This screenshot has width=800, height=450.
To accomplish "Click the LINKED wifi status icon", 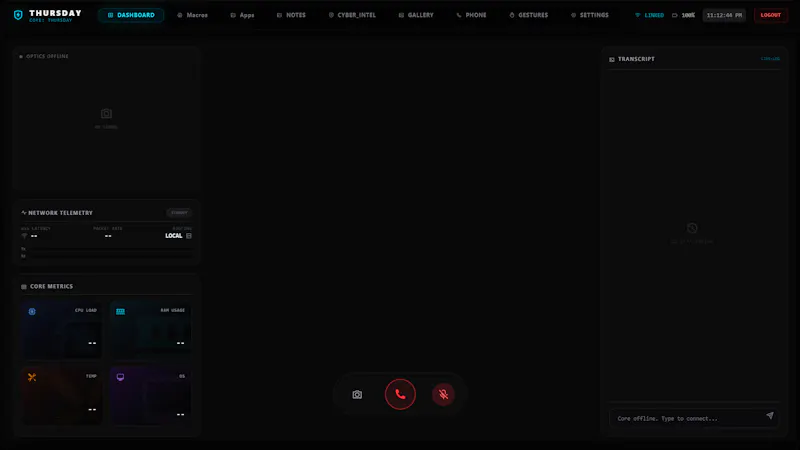I will [x=638, y=15].
